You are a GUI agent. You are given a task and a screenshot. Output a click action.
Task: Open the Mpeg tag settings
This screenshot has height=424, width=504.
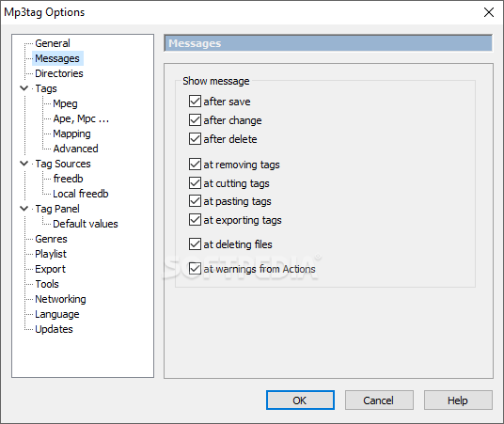[x=65, y=103]
